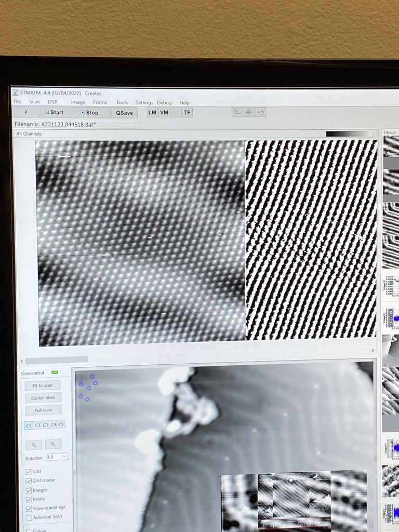Click the grayscale color bar above the channels

pyautogui.click(x=350, y=134)
